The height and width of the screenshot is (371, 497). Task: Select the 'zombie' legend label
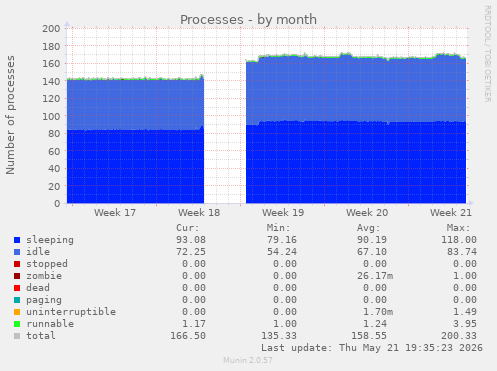(x=44, y=276)
